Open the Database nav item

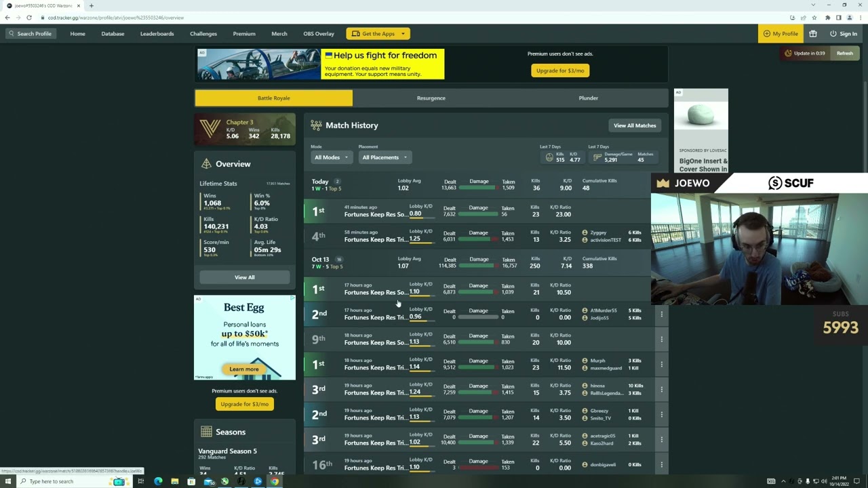coord(113,34)
